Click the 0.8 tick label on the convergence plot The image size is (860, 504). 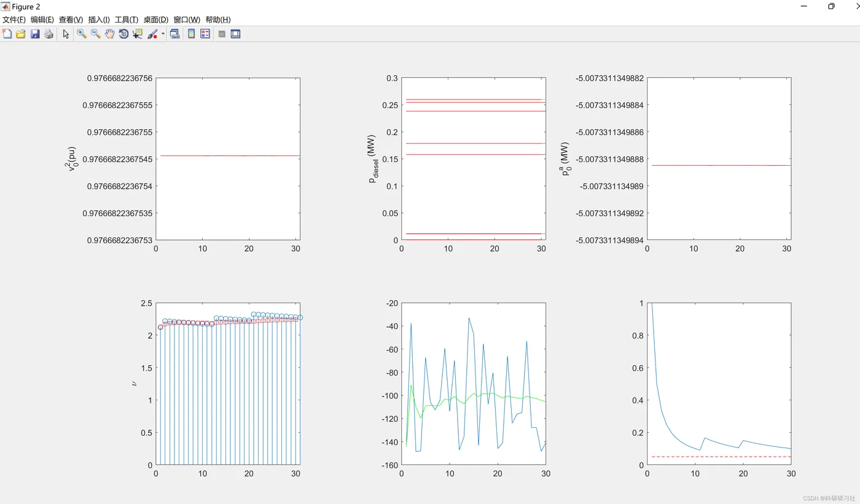coord(636,336)
